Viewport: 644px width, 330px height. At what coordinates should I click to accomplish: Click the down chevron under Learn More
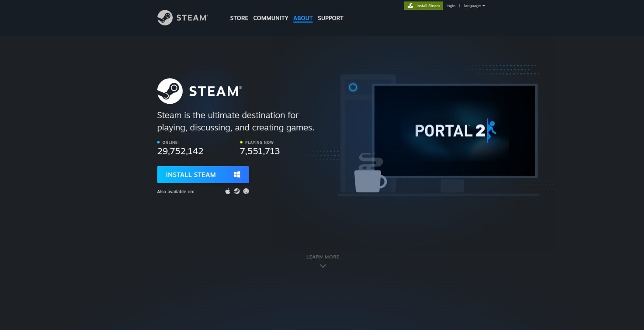pos(323,266)
